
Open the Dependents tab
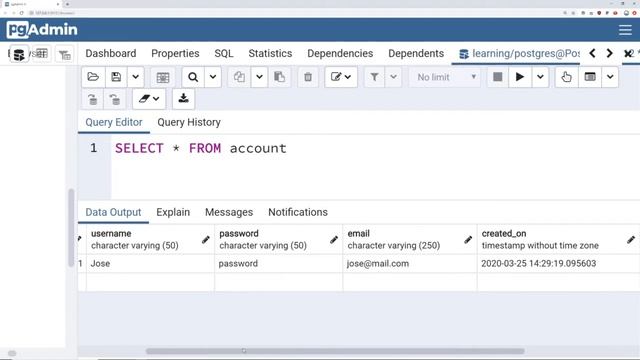click(416, 53)
